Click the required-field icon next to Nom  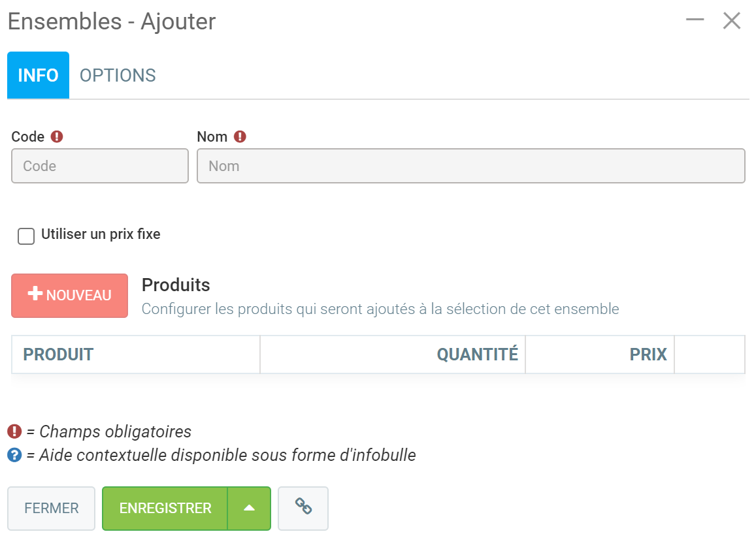(240, 137)
